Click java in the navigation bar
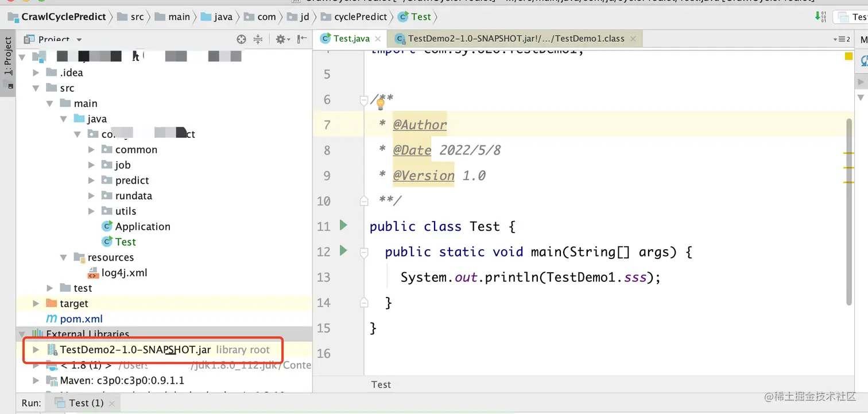This screenshot has height=414, width=868. (216, 17)
